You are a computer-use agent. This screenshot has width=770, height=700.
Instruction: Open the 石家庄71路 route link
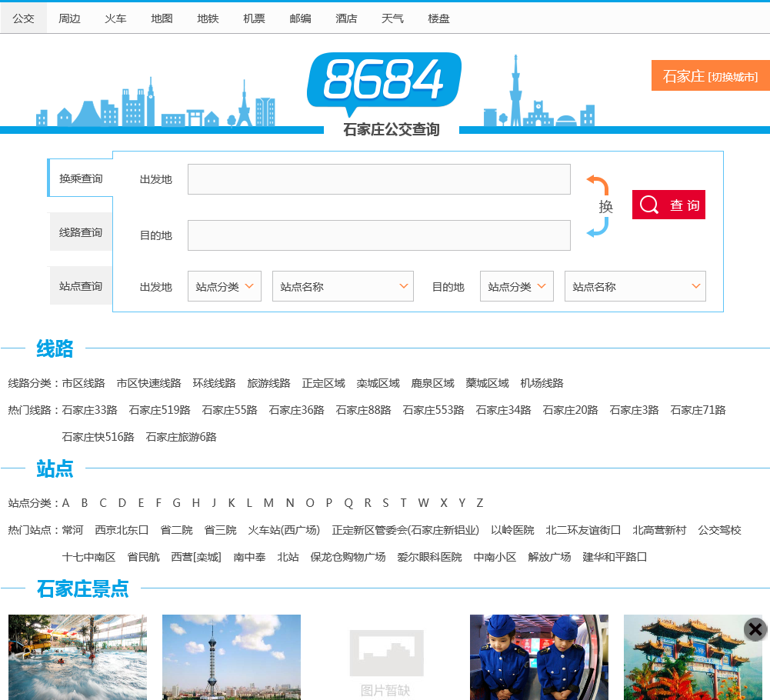pos(698,410)
